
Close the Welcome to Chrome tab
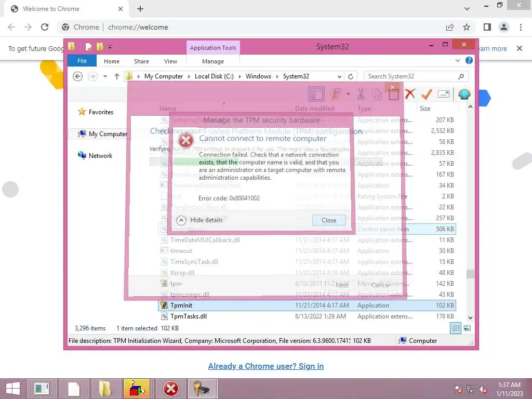pos(121,9)
